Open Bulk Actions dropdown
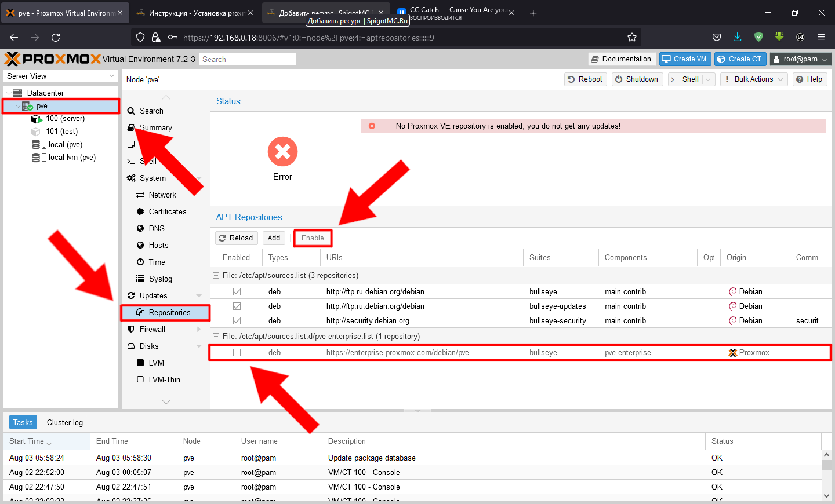Viewport: 835px width, 504px height. point(753,79)
